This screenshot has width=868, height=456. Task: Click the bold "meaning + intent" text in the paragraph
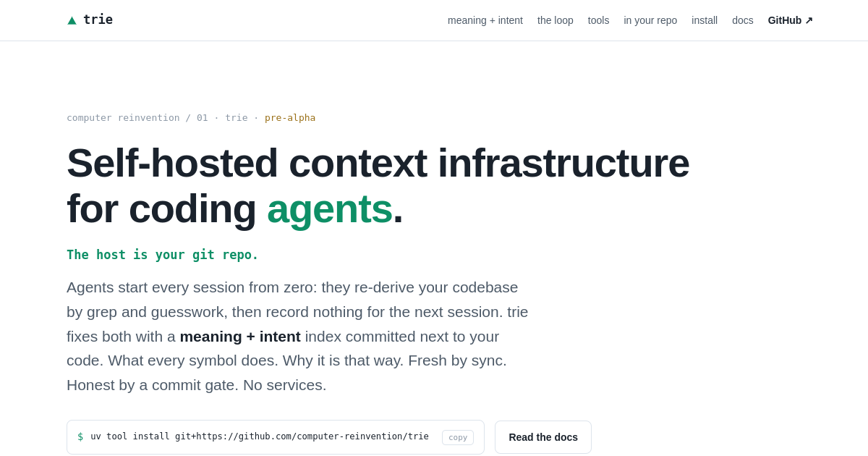[240, 337]
